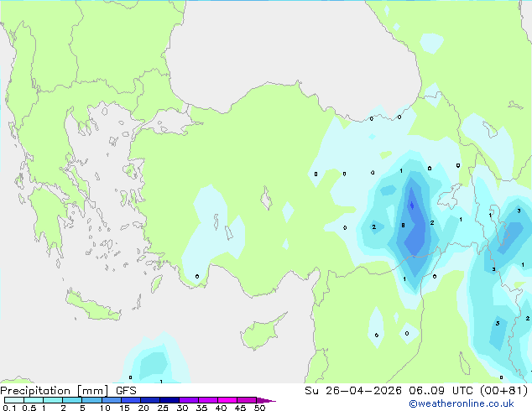Click the legend label "0.1"
This screenshot has height=411, width=532.
[x=9, y=408]
